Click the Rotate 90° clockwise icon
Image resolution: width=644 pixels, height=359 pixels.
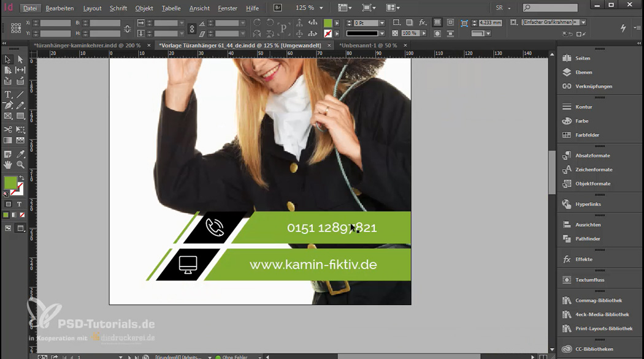(257, 23)
